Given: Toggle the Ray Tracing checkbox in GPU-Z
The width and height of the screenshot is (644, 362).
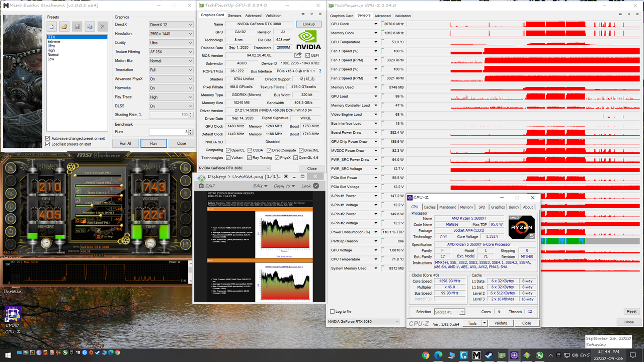Looking at the screenshot, I should click(249, 158).
